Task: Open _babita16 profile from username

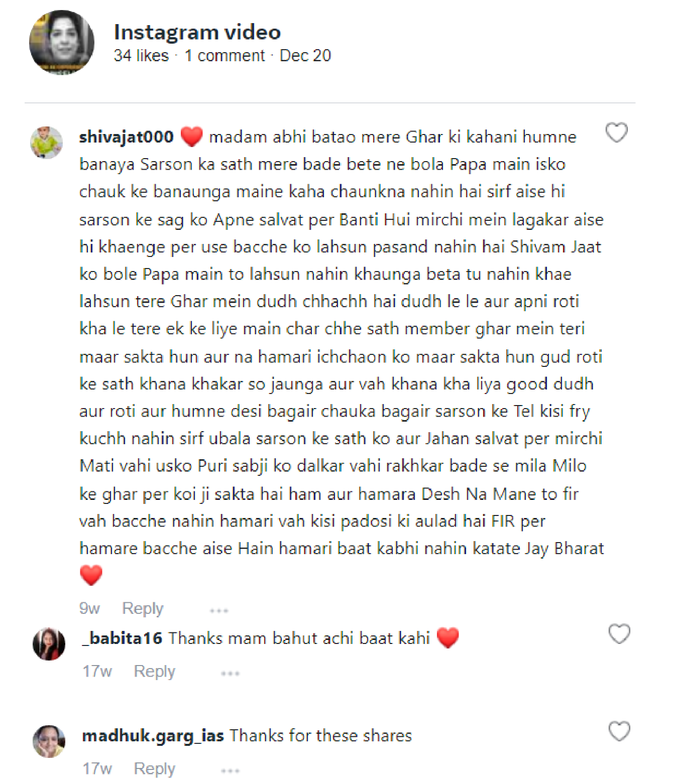Action: pos(122,638)
